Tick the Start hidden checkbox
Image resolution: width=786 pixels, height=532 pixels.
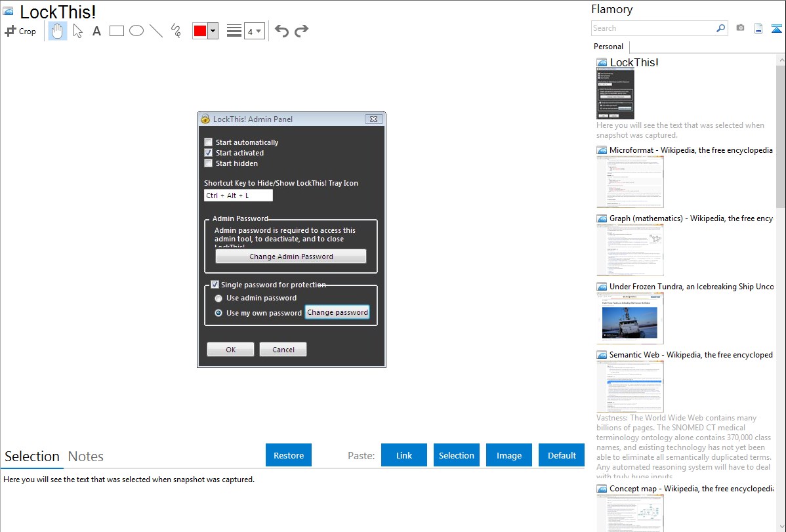pos(209,163)
